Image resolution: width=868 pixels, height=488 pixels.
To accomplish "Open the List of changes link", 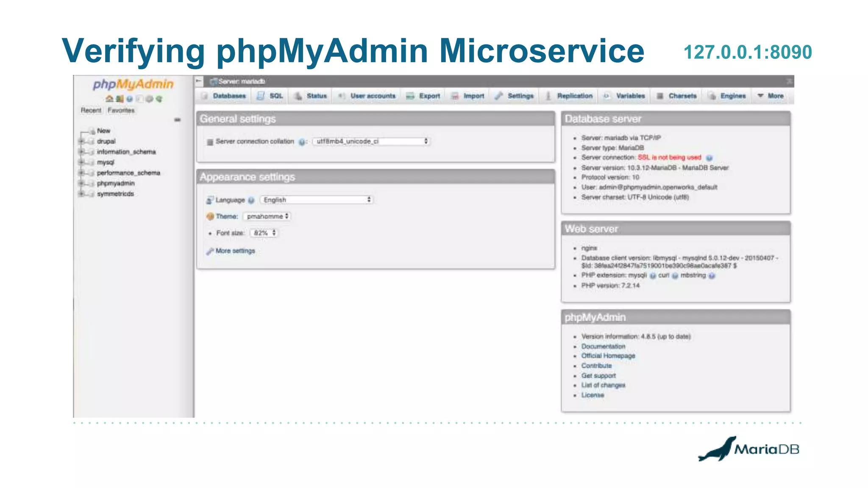I will click(x=603, y=385).
